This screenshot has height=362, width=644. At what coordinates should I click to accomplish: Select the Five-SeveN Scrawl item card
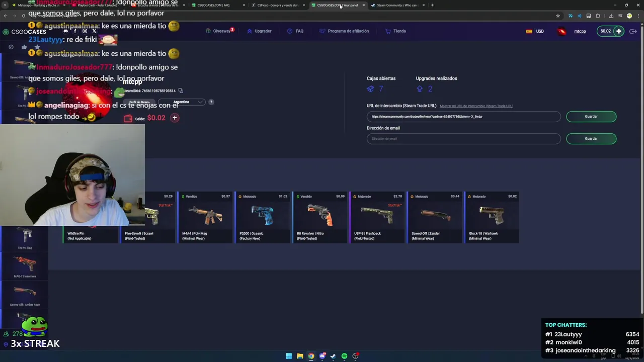click(x=147, y=217)
